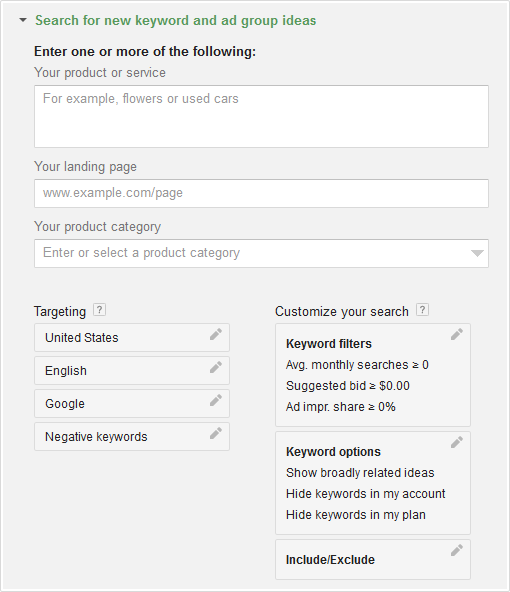This screenshot has height=592, width=510.
Task: Edit the English language pencil icon
Action: (x=216, y=367)
